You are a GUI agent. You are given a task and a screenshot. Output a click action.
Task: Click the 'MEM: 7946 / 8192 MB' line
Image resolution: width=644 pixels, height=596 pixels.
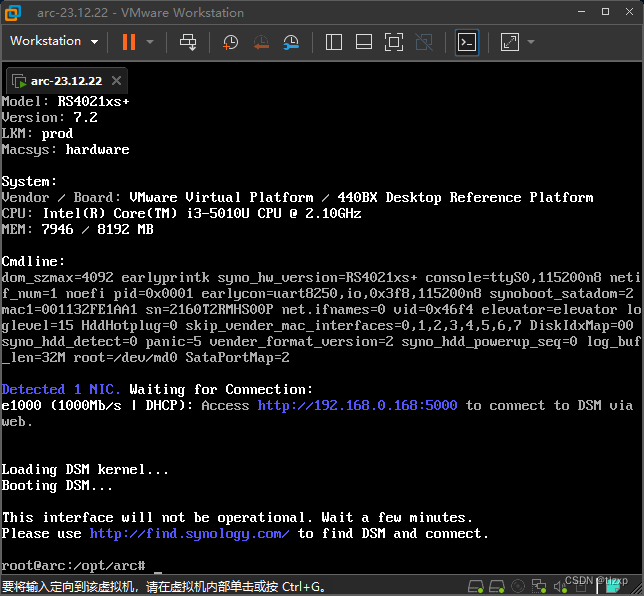point(78,229)
